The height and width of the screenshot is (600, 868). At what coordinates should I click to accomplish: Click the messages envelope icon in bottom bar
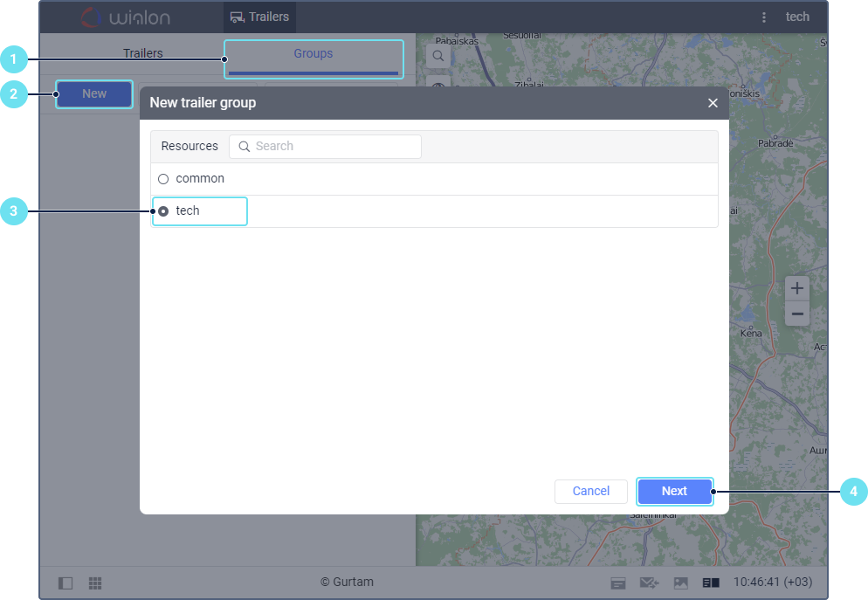[649, 583]
